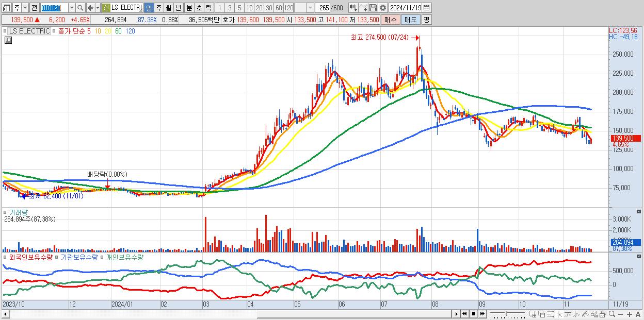Image resolution: width=644 pixels, height=320 pixels.
Task: Select the 120 interval button
Action: 288,8
